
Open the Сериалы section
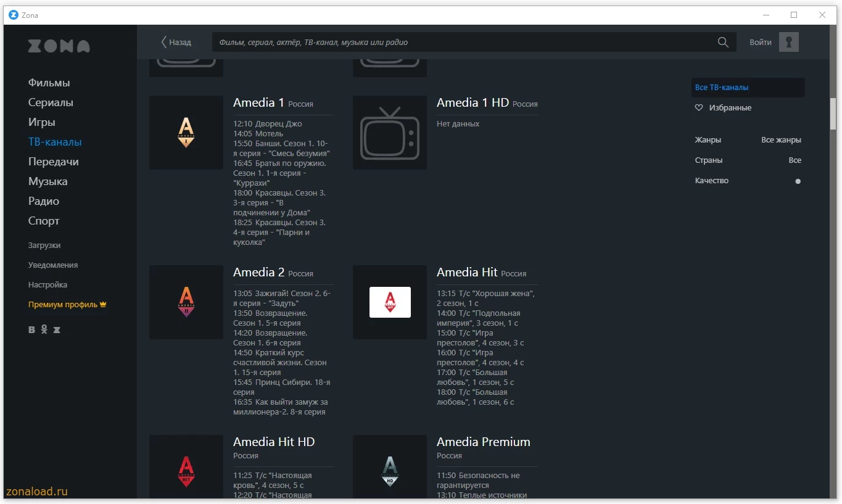(x=51, y=102)
